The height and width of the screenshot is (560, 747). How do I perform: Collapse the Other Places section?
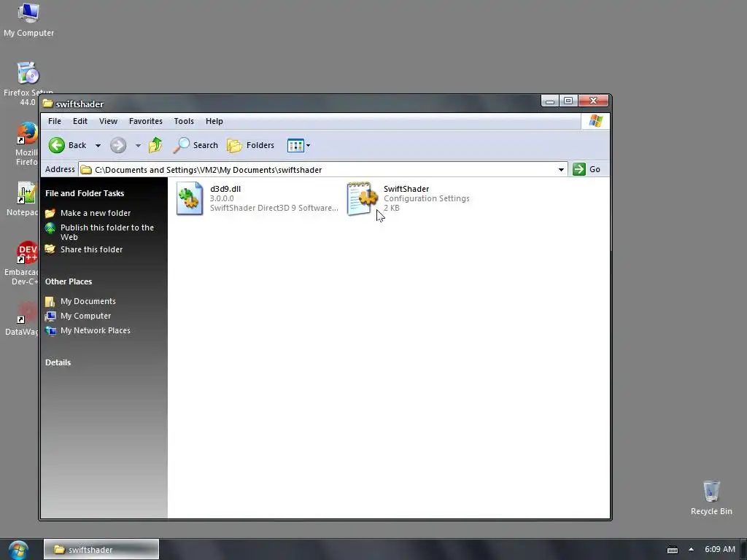pyautogui.click(x=69, y=281)
